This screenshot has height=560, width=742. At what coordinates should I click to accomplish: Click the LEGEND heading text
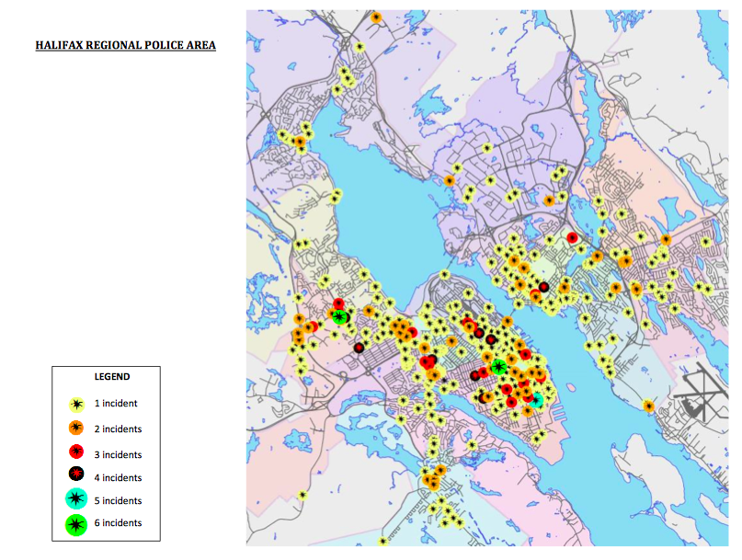tap(112, 377)
